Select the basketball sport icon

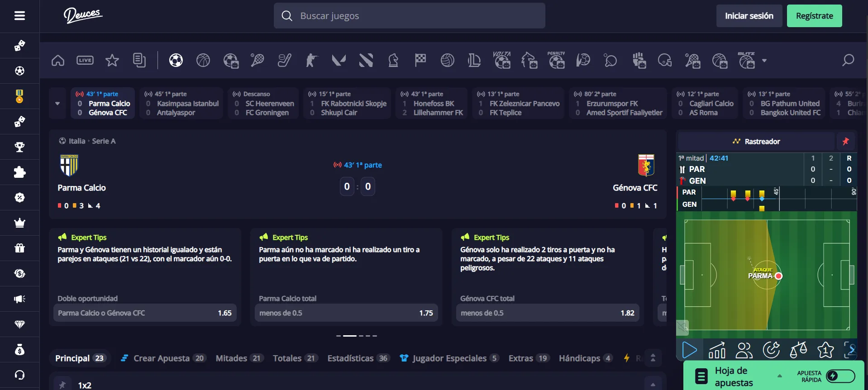pos(203,60)
